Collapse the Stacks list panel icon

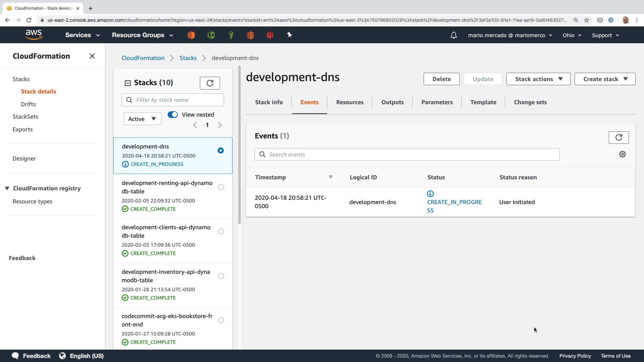coord(127,83)
